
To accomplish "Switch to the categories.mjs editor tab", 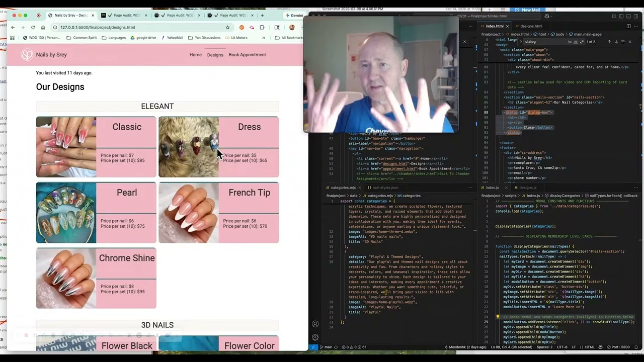I will tap(343, 188).
